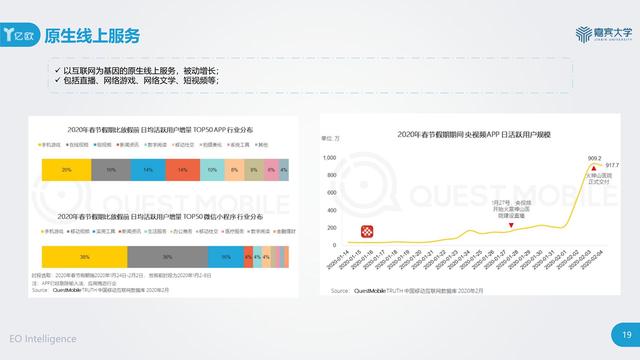Click the yellow legend entry of the mini-program chart
Viewport: 640px width, 360px height.
coord(52,231)
